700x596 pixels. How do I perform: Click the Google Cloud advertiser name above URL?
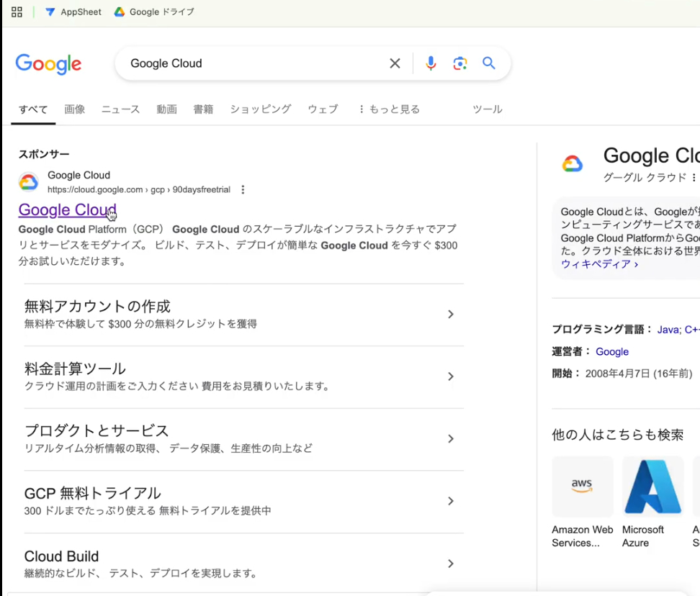pos(78,176)
